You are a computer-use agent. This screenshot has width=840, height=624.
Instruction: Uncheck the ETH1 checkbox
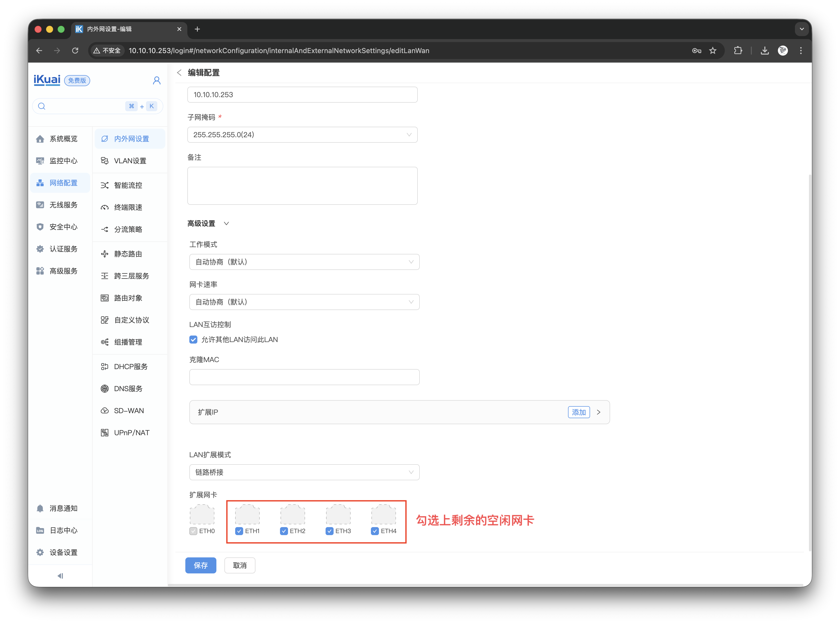pyautogui.click(x=239, y=531)
